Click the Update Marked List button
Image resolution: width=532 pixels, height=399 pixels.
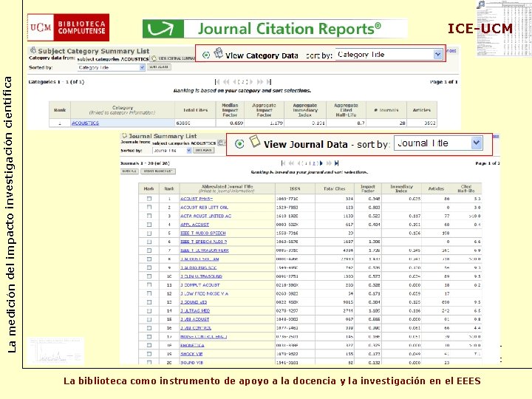click(158, 171)
